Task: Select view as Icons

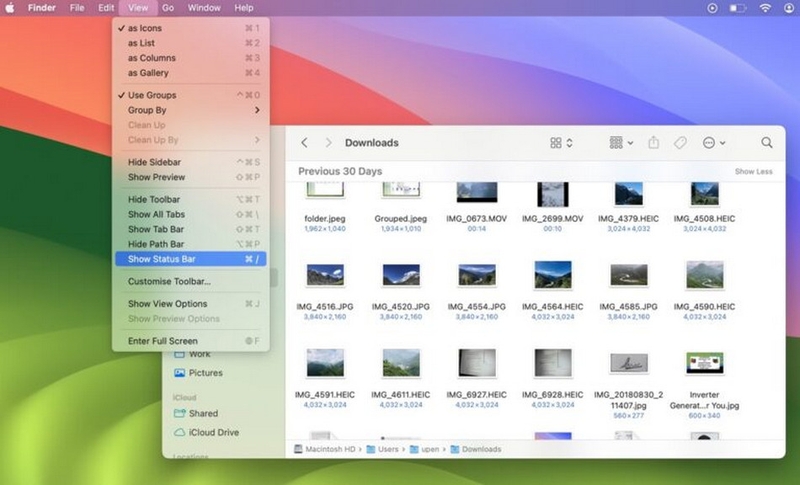Action: click(x=191, y=28)
